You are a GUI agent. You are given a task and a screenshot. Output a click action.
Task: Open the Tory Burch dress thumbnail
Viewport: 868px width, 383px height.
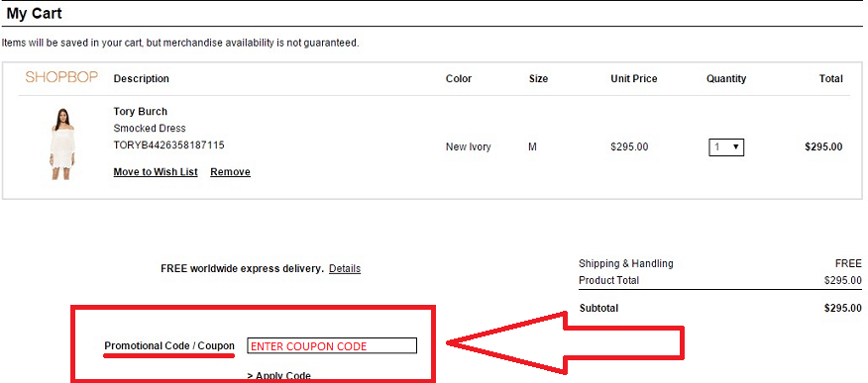click(62, 144)
